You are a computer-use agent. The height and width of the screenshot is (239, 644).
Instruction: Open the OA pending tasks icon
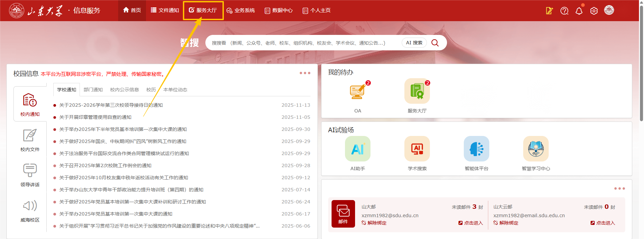click(x=357, y=91)
